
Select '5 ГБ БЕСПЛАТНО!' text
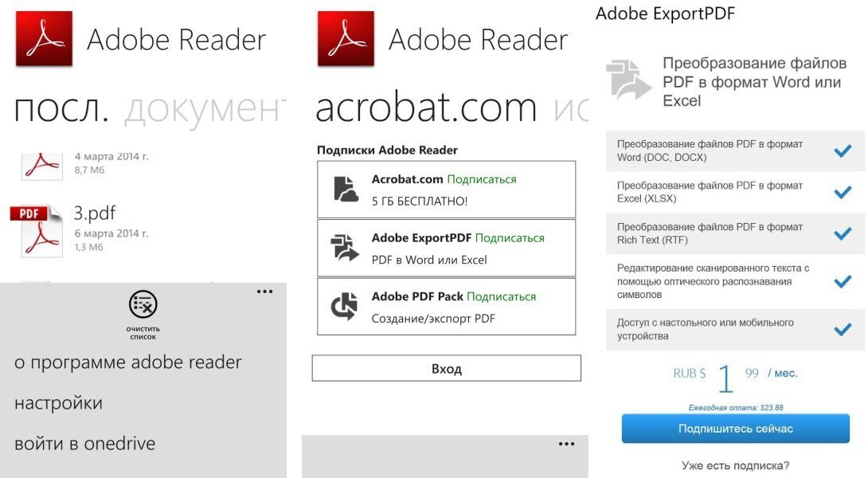tap(420, 201)
